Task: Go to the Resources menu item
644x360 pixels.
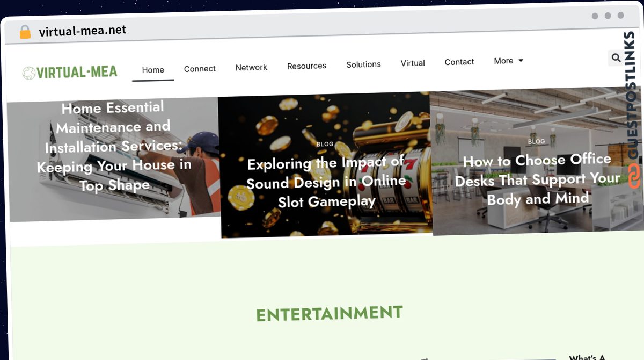Action: coord(306,66)
